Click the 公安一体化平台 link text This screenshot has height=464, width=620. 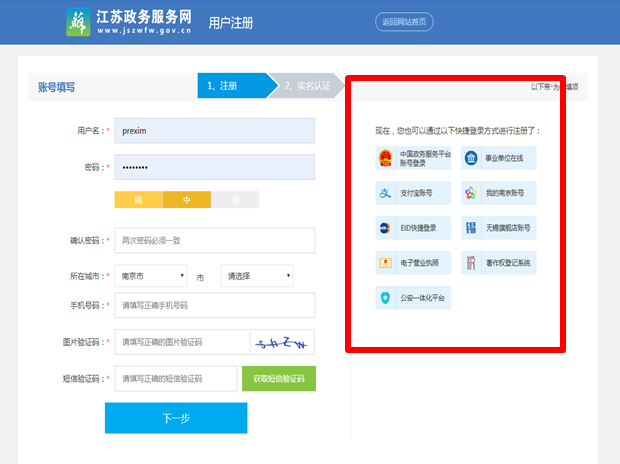422,297
